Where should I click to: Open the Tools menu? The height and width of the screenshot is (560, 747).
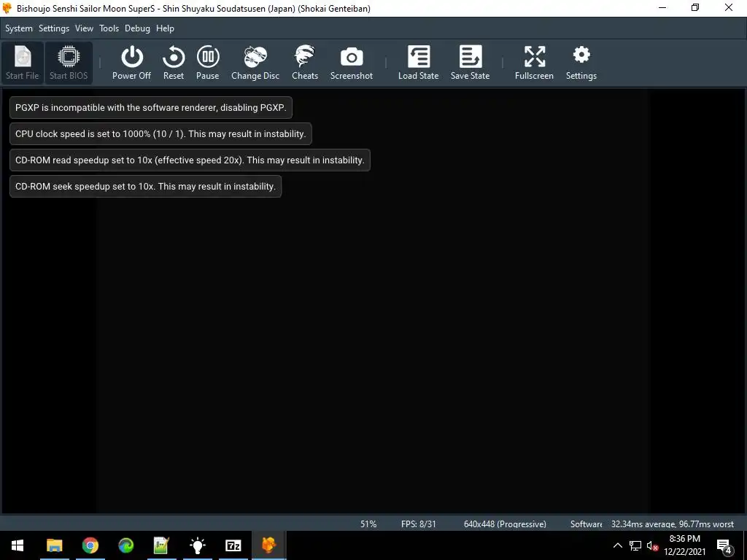coord(109,28)
